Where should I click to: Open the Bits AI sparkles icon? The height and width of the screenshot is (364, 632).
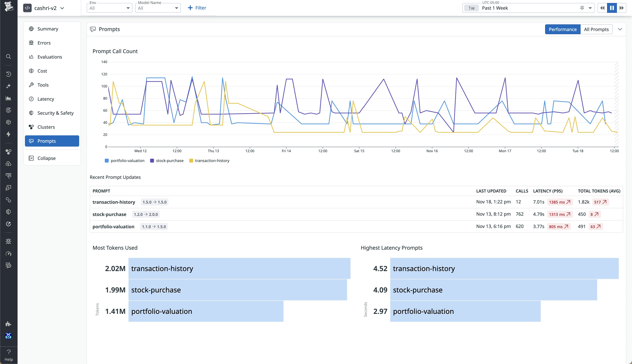[8, 86]
